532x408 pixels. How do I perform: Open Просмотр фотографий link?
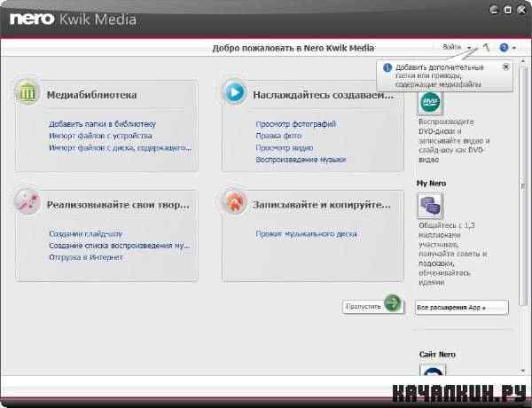tap(296, 124)
